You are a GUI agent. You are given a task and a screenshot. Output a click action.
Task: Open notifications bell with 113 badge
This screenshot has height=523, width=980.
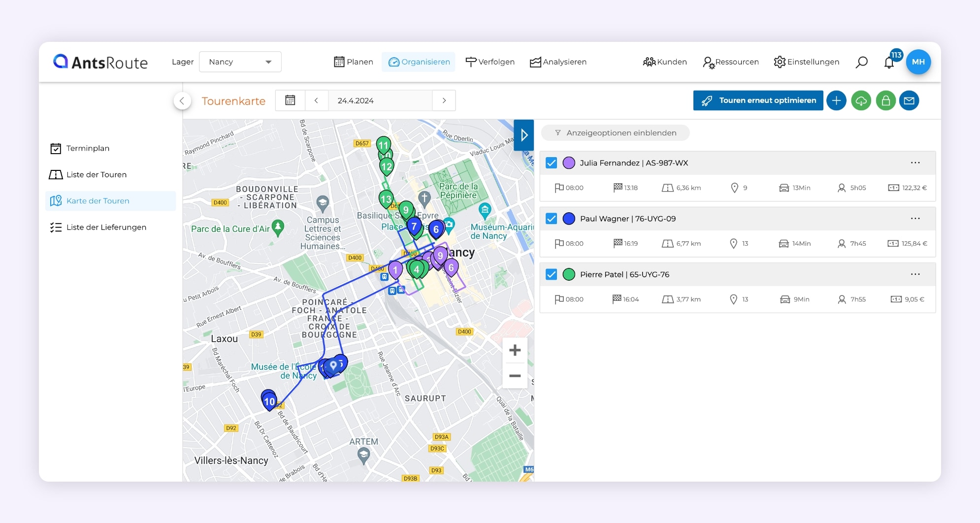tap(889, 63)
